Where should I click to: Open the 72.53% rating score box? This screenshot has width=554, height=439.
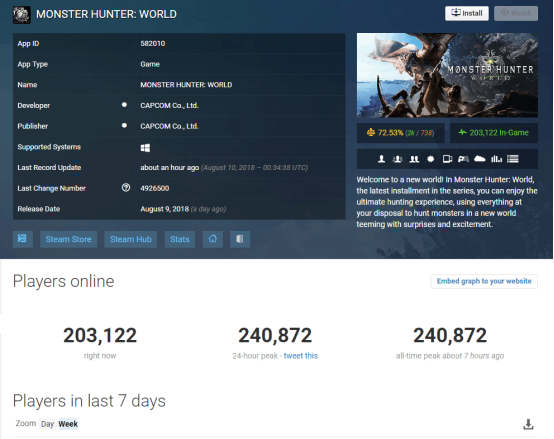401,133
